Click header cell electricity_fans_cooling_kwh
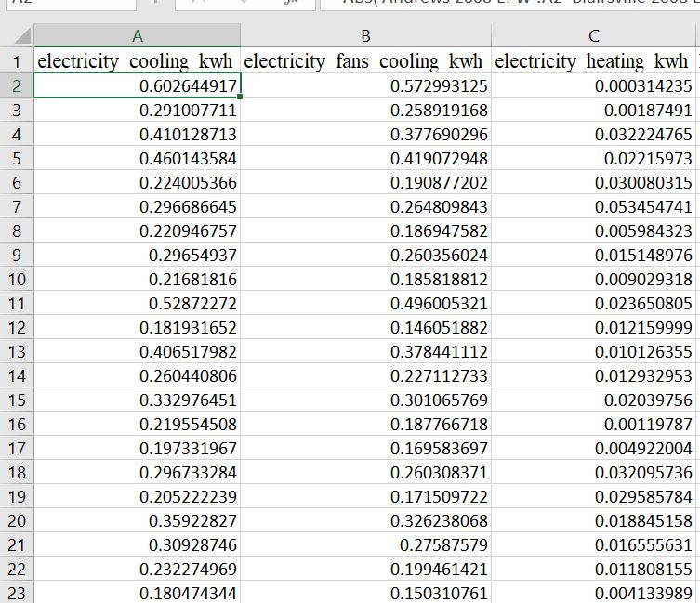The height and width of the screenshot is (603, 700). (x=365, y=61)
